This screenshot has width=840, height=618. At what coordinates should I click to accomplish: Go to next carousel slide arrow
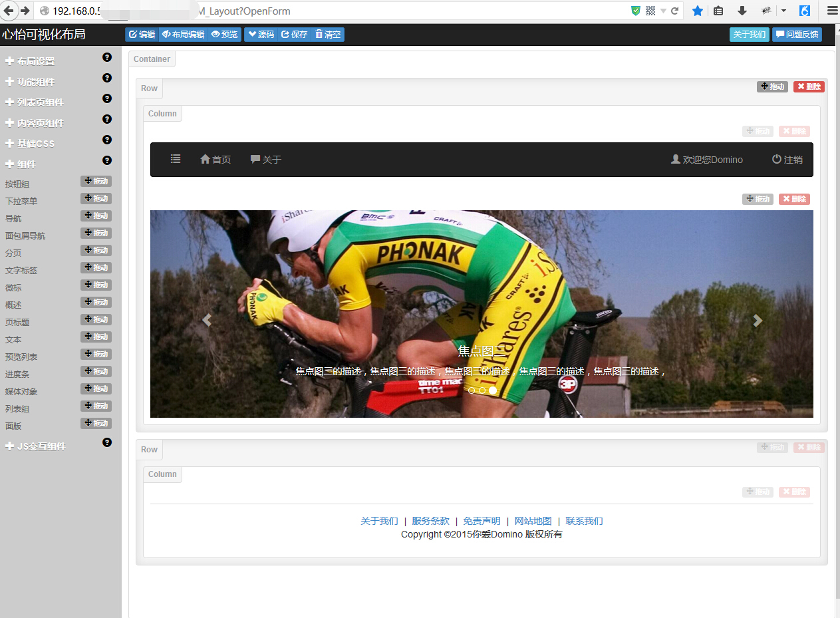757,321
